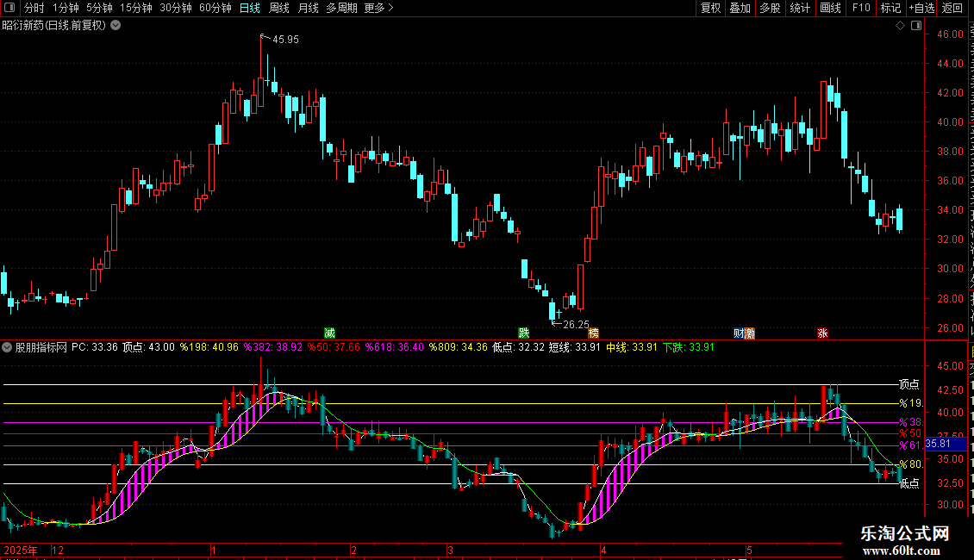Image resolution: width=974 pixels, height=560 pixels.
Task: Click the red 涨 event marker
Action: click(x=822, y=333)
